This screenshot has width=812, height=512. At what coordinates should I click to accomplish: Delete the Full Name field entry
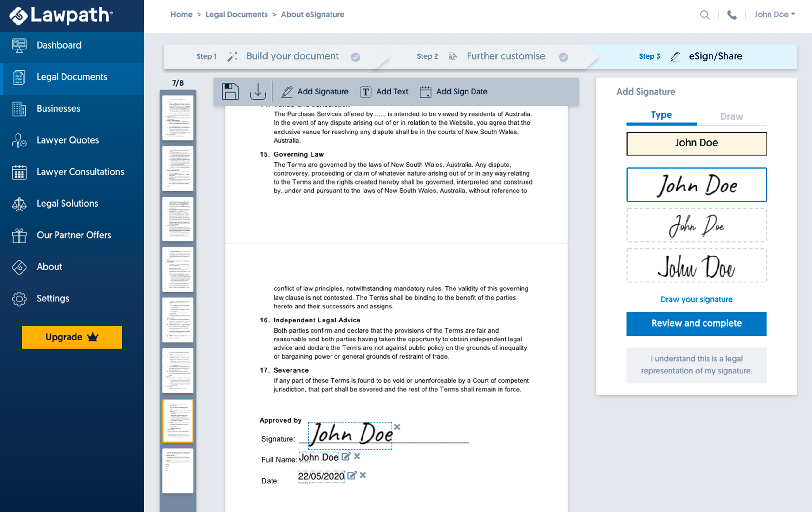pos(357,457)
